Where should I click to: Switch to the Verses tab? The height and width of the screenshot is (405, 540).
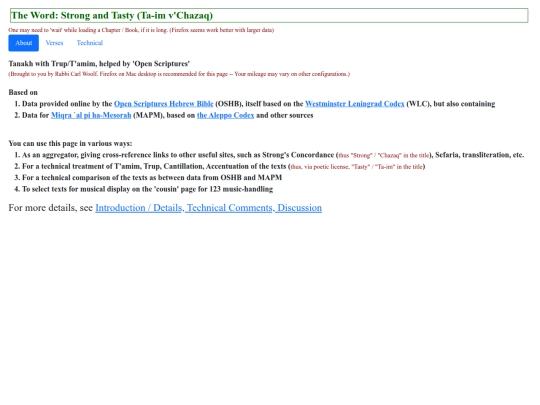click(54, 43)
